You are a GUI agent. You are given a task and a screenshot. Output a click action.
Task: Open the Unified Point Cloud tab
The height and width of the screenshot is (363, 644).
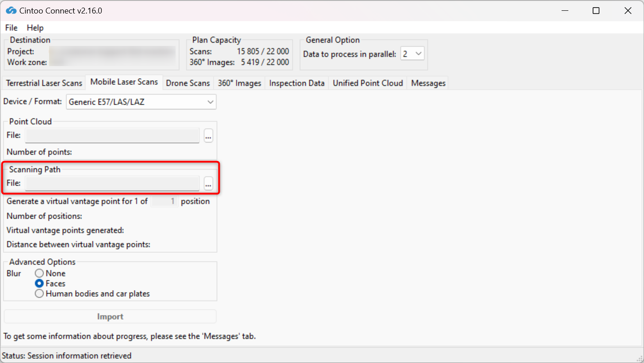pos(368,83)
